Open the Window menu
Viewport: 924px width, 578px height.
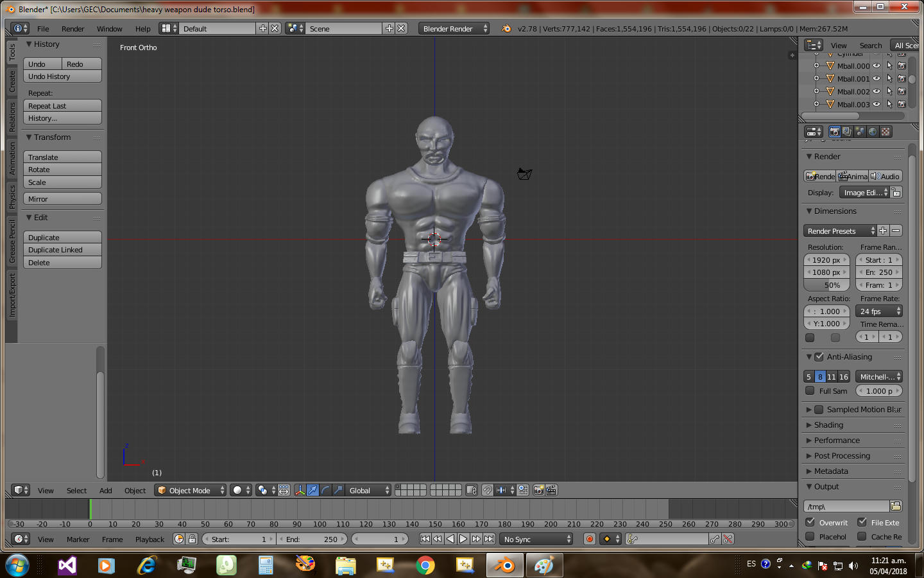(109, 28)
